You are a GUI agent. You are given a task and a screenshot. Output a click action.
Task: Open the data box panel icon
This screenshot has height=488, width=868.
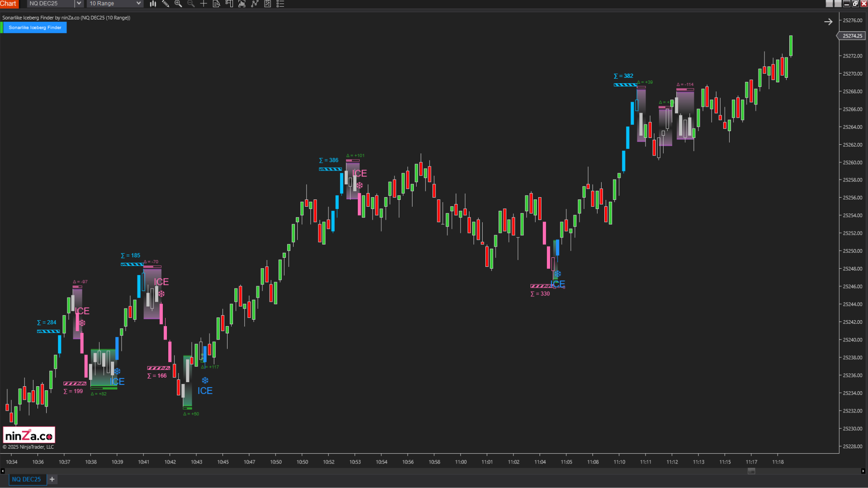216,4
